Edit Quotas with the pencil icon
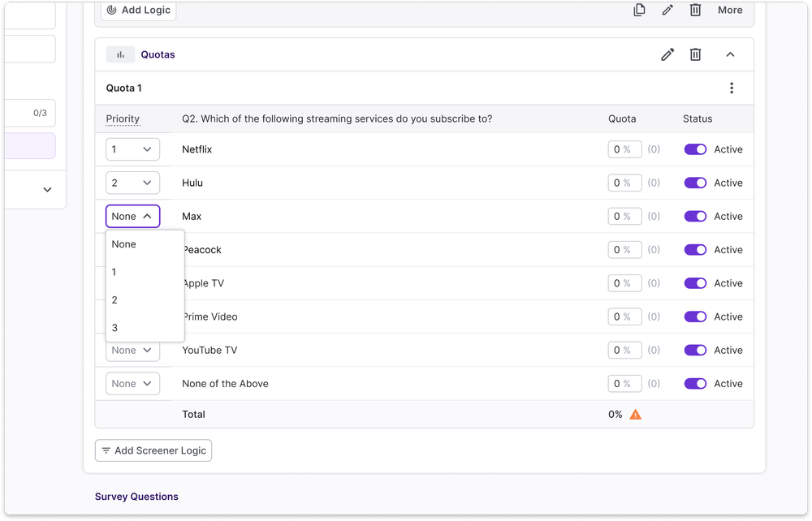The height and width of the screenshot is (521, 812). click(667, 54)
